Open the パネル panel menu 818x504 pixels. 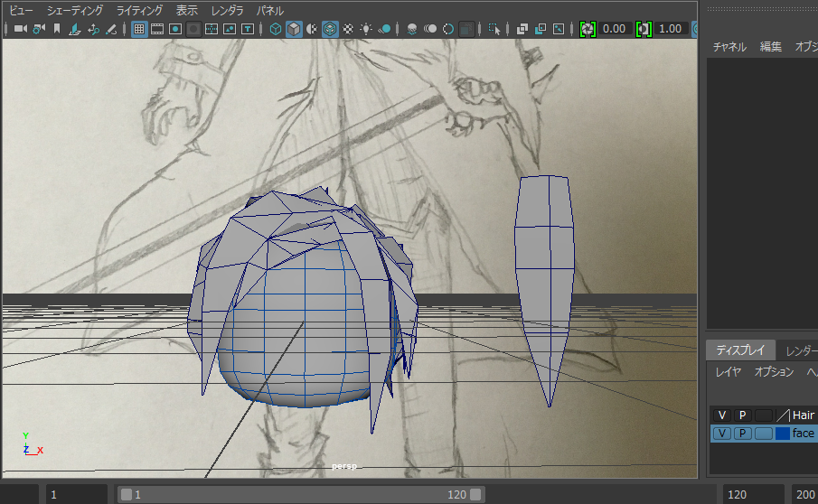pos(270,11)
